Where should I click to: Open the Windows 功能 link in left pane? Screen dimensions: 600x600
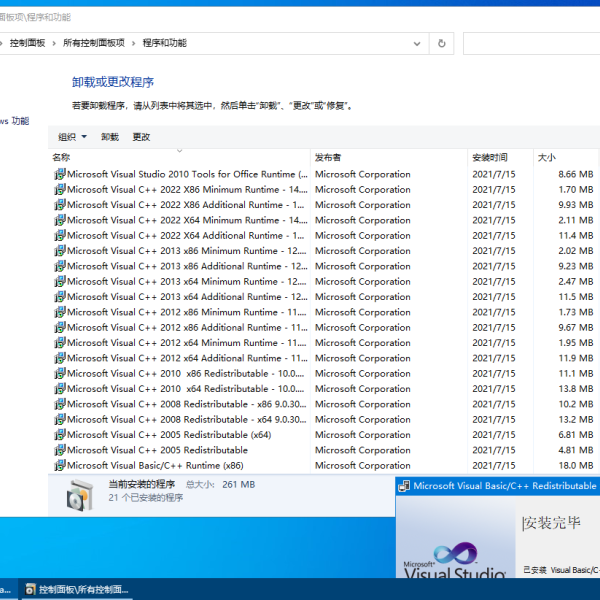[x=15, y=121]
